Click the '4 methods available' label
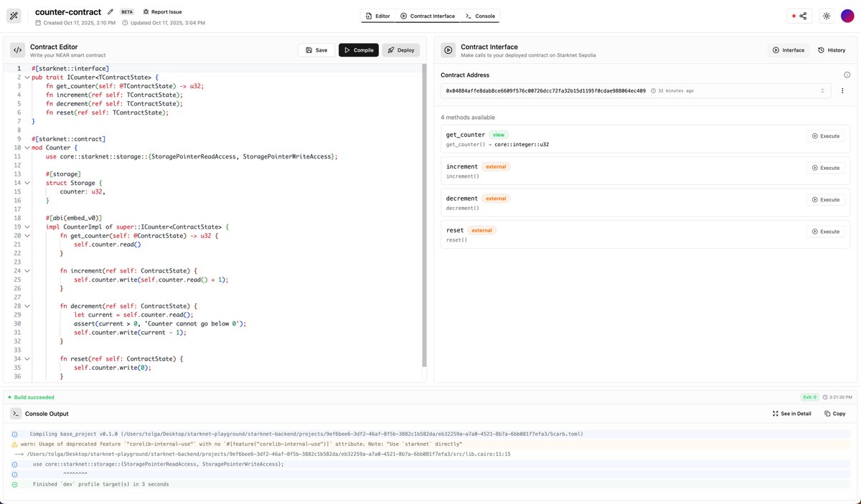The width and height of the screenshot is (861, 504). coord(468,117)
